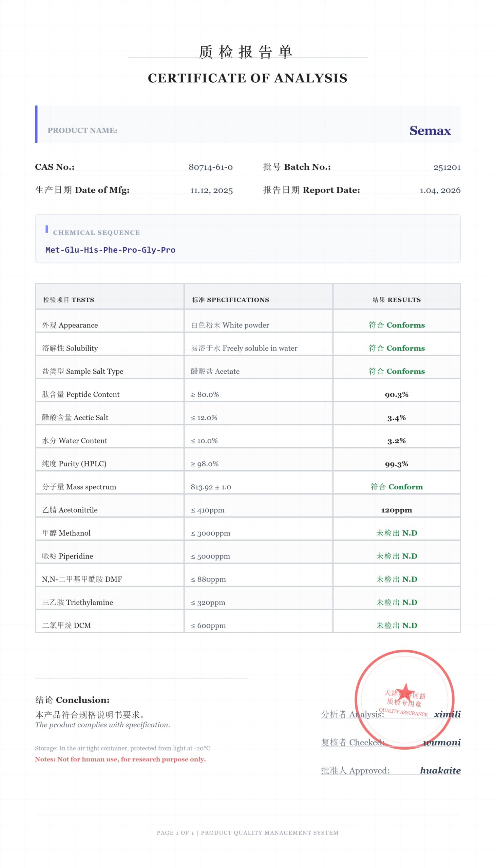The height and width of the screenshot is (868, 496).
Task: Click the red research-purpose-only note
Action: [120, 759]
